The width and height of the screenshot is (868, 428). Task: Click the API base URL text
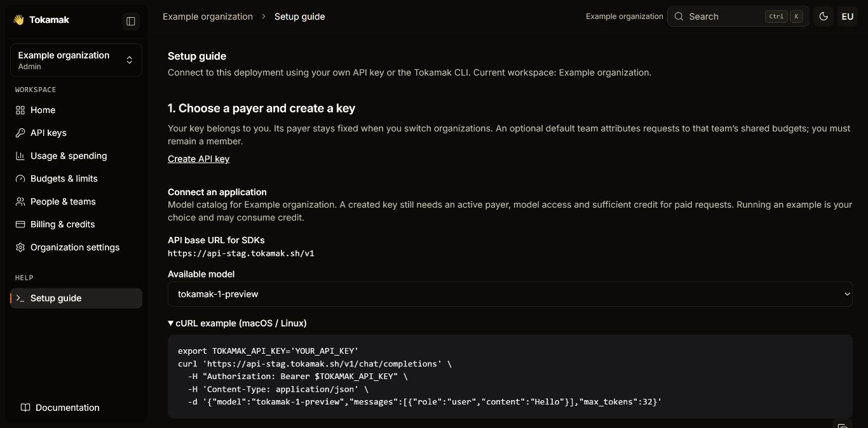tap(241, 253)
